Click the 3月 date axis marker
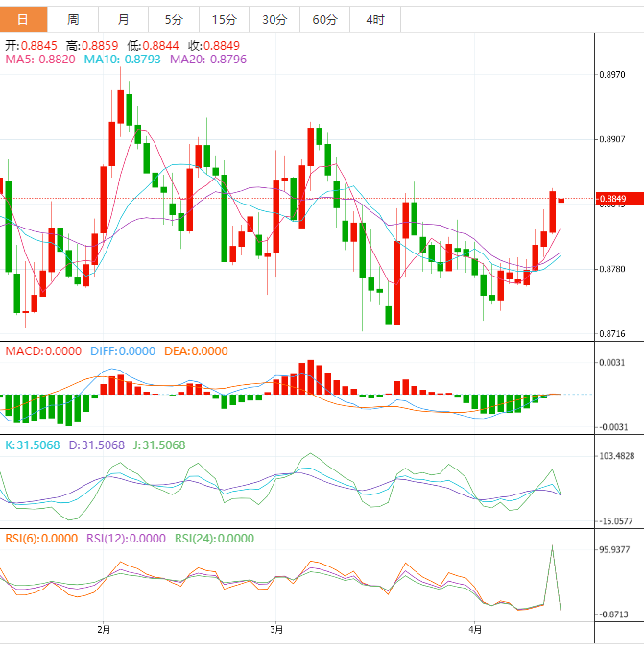 [276, 630]
